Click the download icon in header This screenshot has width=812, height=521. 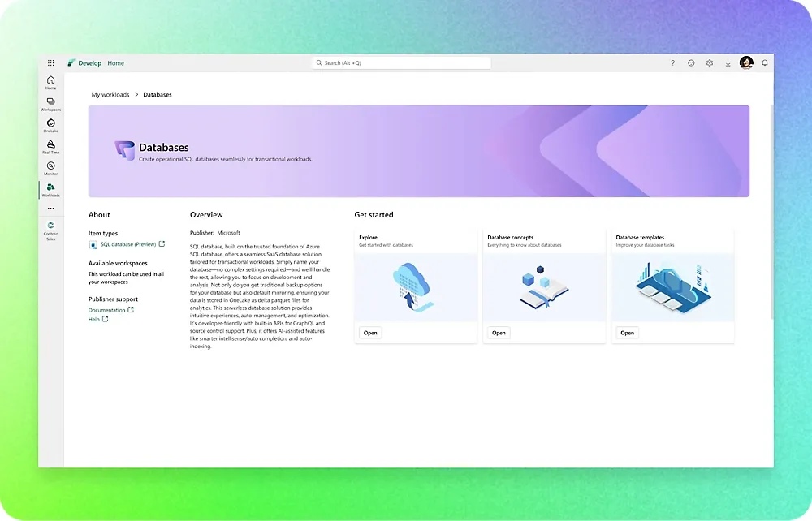728,62
